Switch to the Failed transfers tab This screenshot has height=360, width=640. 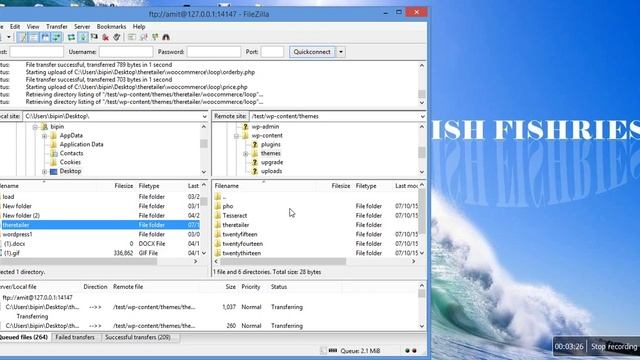pos(75,338)
